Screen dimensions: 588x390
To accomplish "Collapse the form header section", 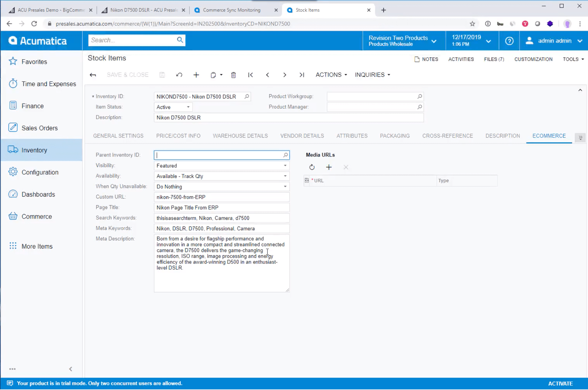I will (x=580, y=90).
